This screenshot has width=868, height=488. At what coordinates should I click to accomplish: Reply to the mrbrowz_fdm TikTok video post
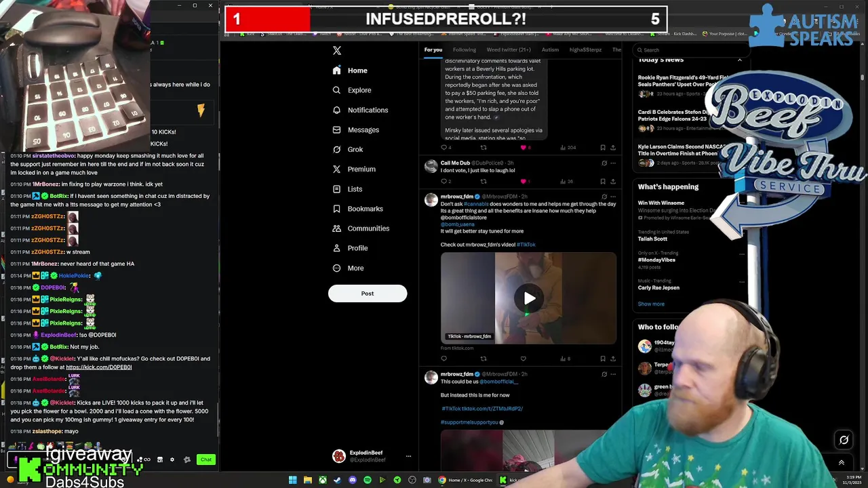pyautogui.click(x=444, y=359)
